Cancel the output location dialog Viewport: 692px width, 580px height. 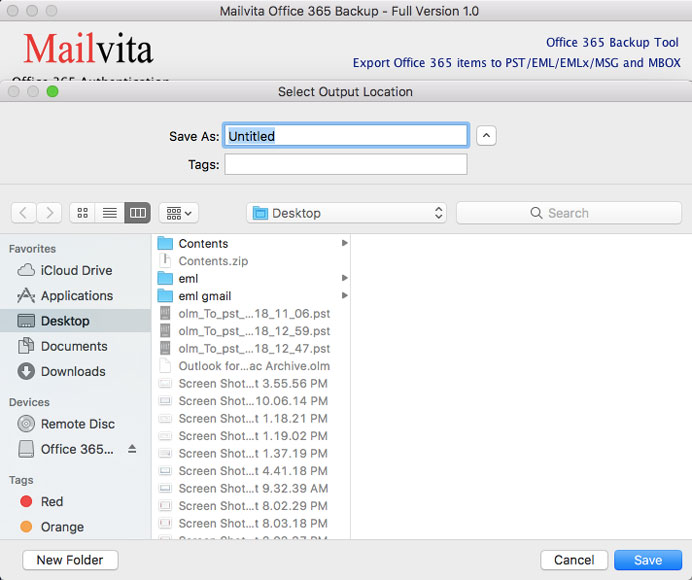[574, 560]
